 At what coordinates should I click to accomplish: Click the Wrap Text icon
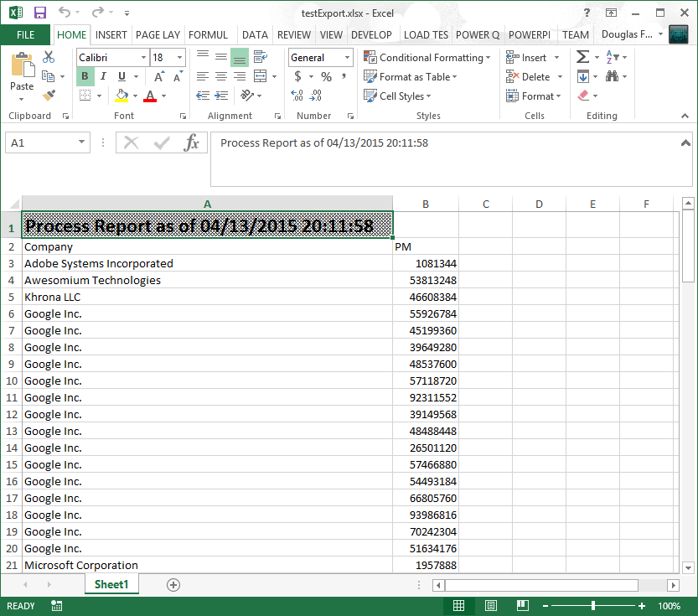pos(260,57)
